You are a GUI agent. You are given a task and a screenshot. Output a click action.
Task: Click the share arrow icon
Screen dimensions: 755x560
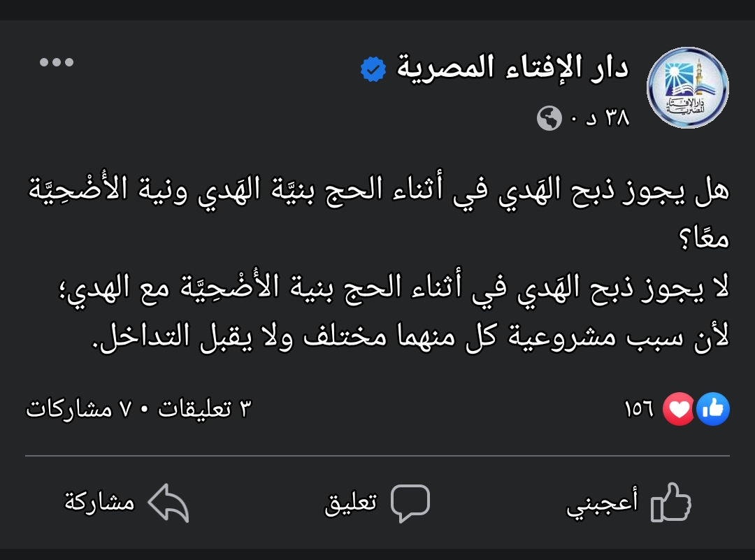point(169,503)
